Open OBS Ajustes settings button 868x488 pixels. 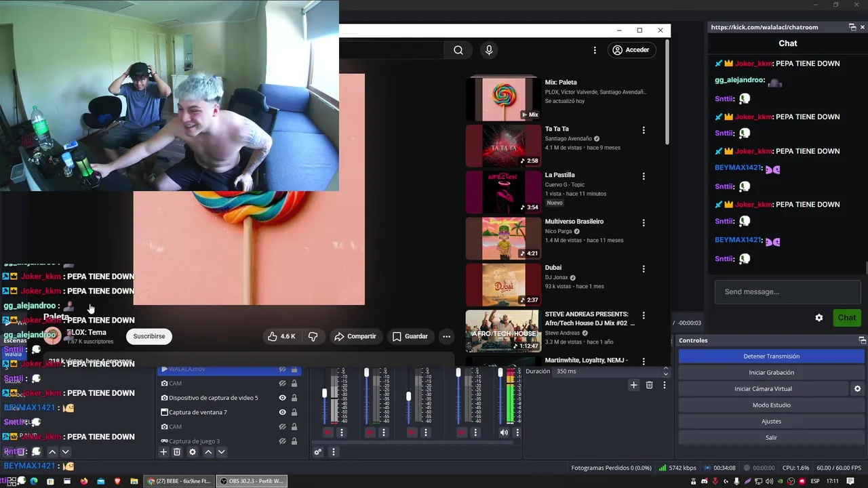click(x=771, y=422)
